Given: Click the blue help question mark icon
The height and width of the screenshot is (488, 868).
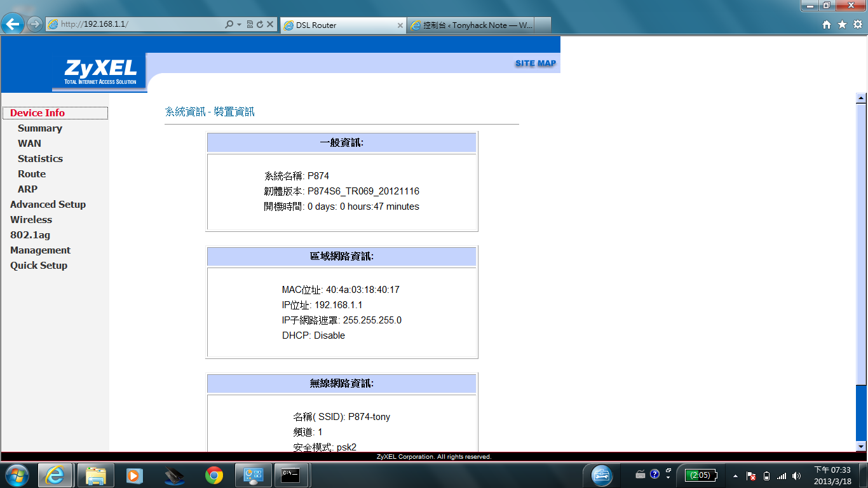Looking at the screenshot, I should pyautogui.click(x=655, y=474).
